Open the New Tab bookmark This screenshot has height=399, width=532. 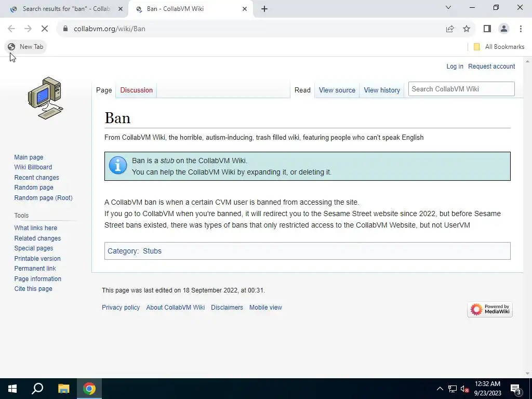click(x=25, y=47)
